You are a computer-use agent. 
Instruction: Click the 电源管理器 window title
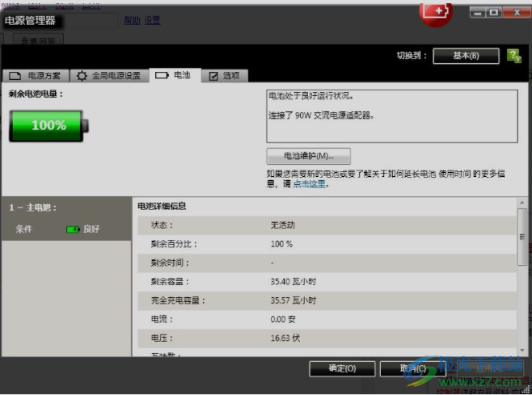[x=30, y=21]
